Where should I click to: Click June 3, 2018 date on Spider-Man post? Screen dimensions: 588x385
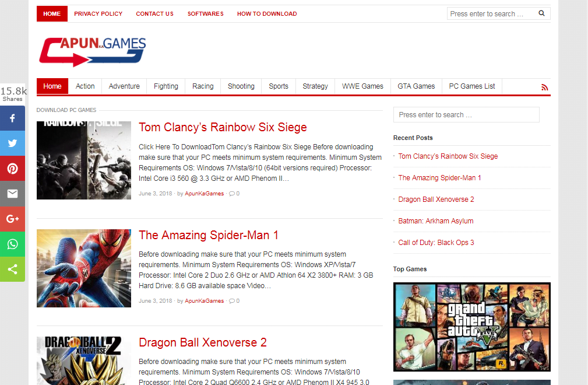(155, 301)
